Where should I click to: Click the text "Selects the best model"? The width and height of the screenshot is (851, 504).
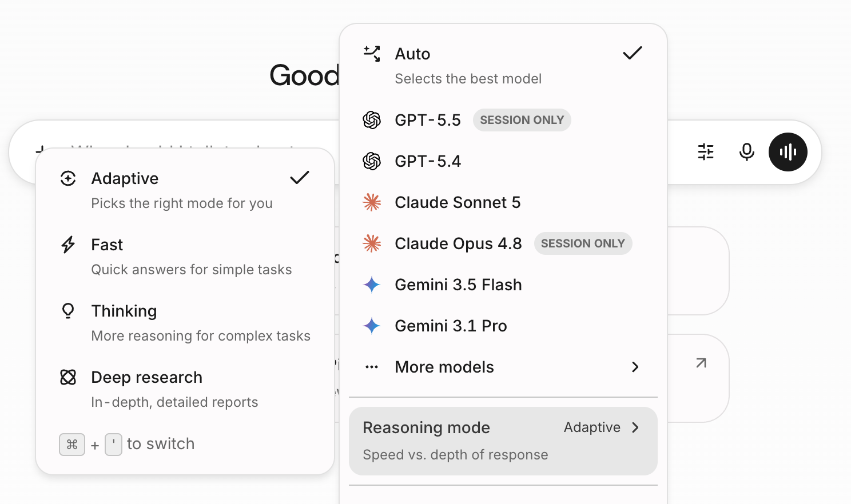pos(468,79)
